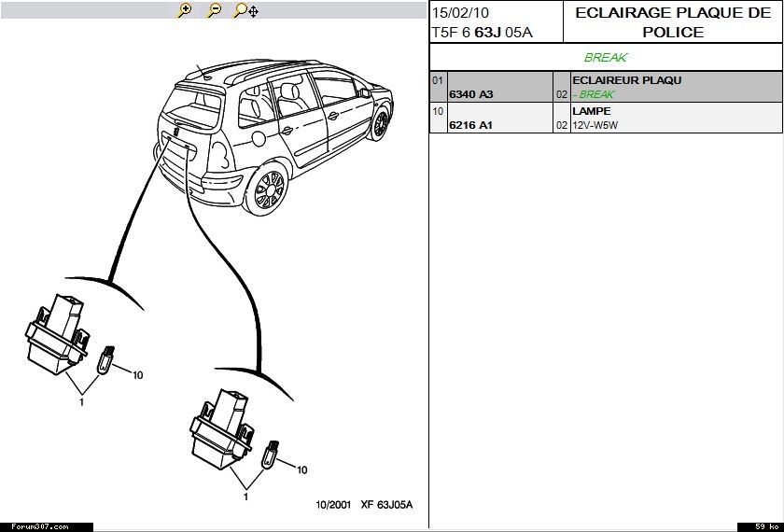Select part number 6216 A1

[x=471, y=125]
